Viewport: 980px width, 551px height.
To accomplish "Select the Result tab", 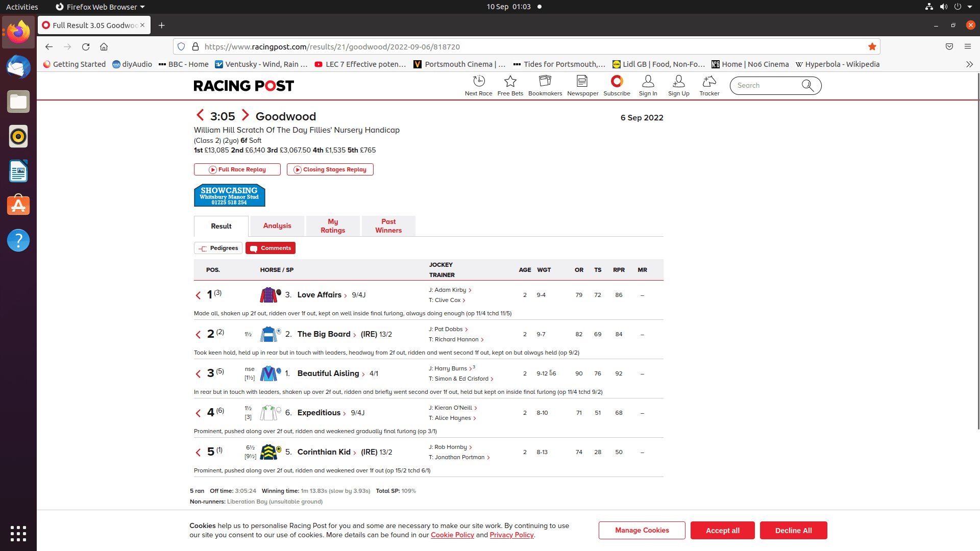I will 221,226.
